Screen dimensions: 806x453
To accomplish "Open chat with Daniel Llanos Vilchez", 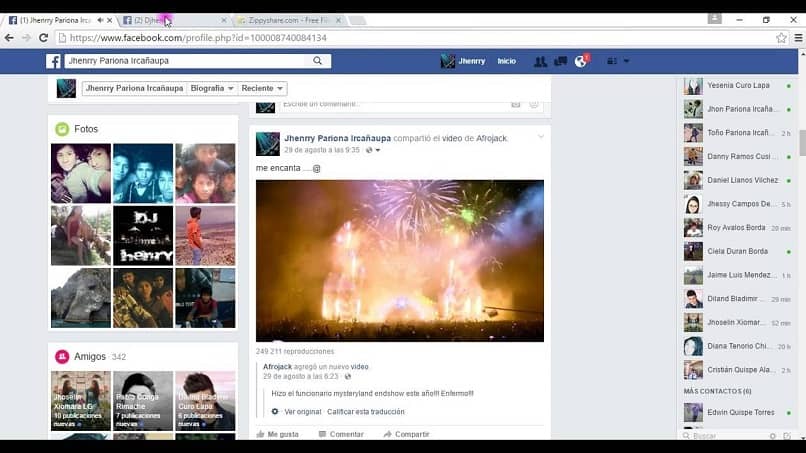I will (738, 180).
